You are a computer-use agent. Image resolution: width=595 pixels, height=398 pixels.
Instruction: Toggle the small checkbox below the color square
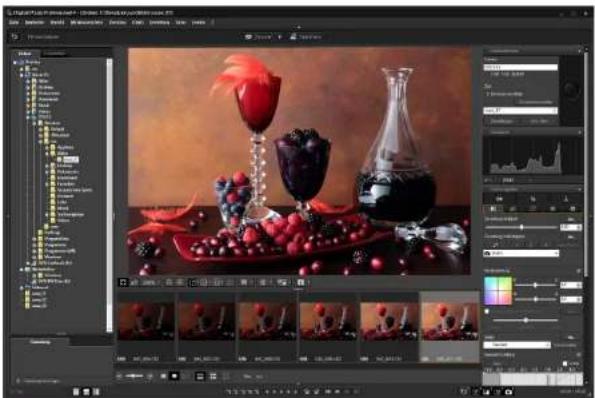coord(487,311)
